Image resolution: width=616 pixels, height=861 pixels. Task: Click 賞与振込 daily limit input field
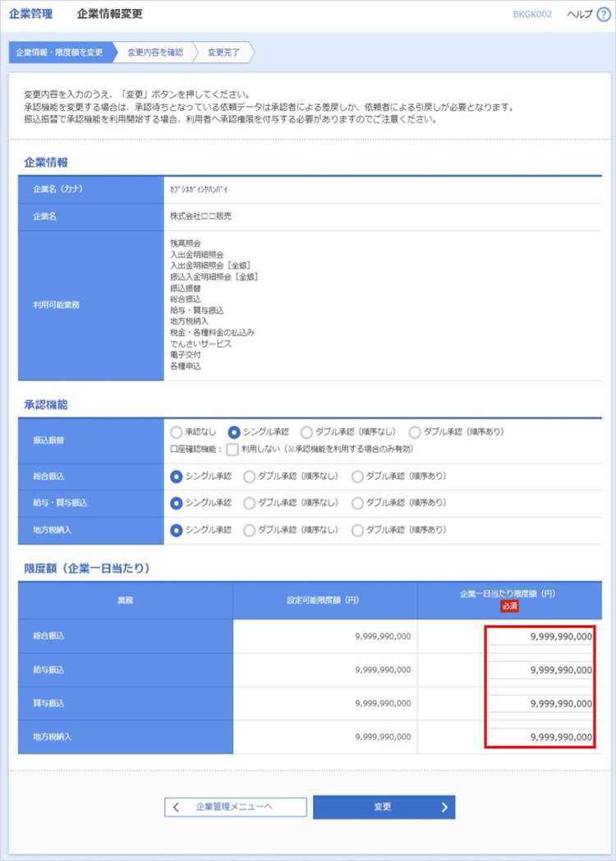tap(540, 704)
